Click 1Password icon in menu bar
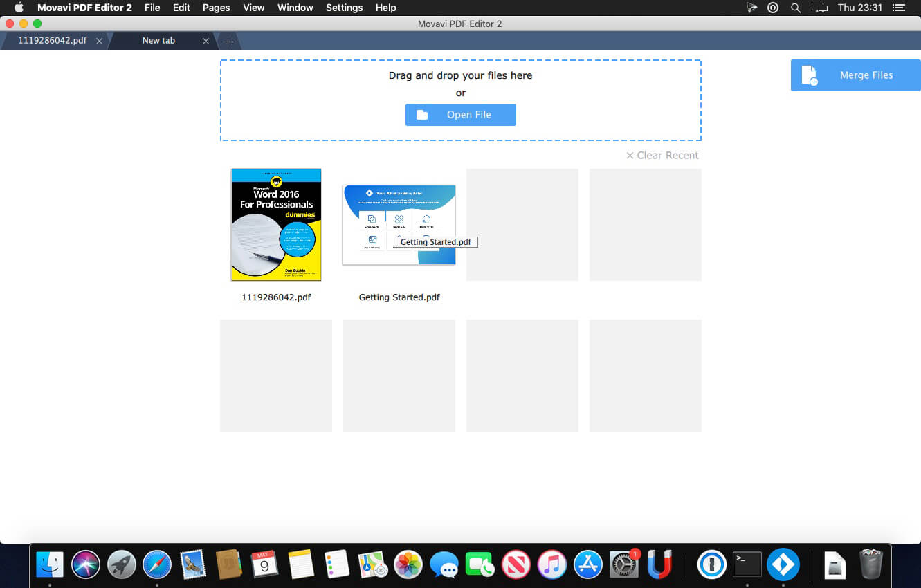Viewport: 921px width, 588px height. point(773,8)
